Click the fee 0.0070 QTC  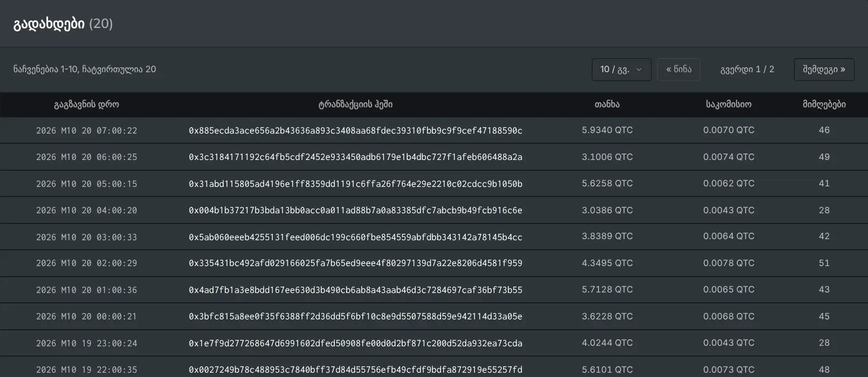click(x=728, y=130)
